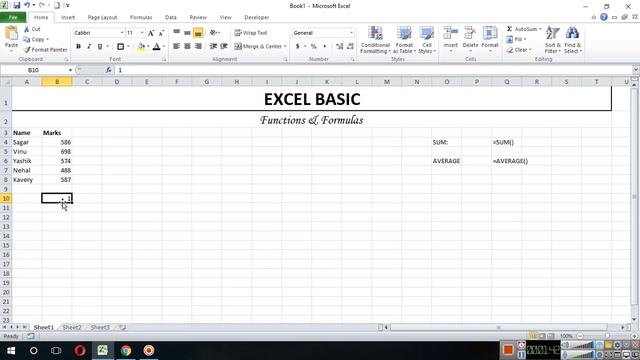Open the Format cells menu icon
Viewport: 640px width, 360px height.
pos(490,33)
